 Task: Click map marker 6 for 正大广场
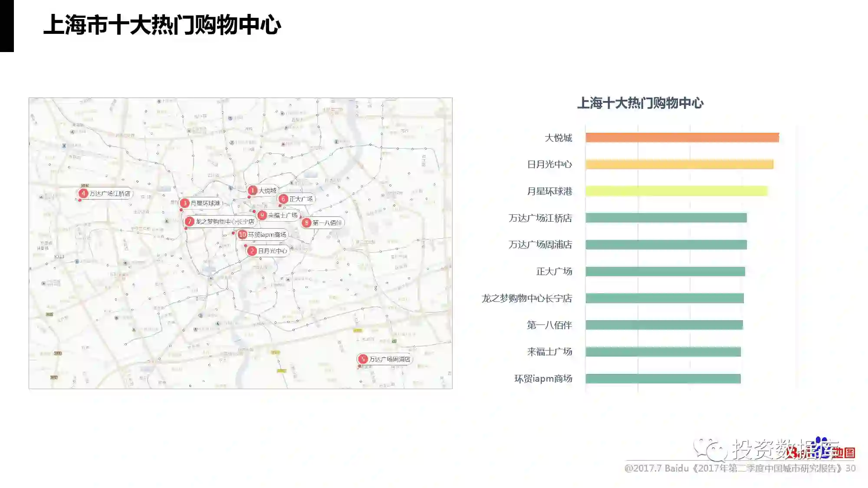(x=283, y=199)
